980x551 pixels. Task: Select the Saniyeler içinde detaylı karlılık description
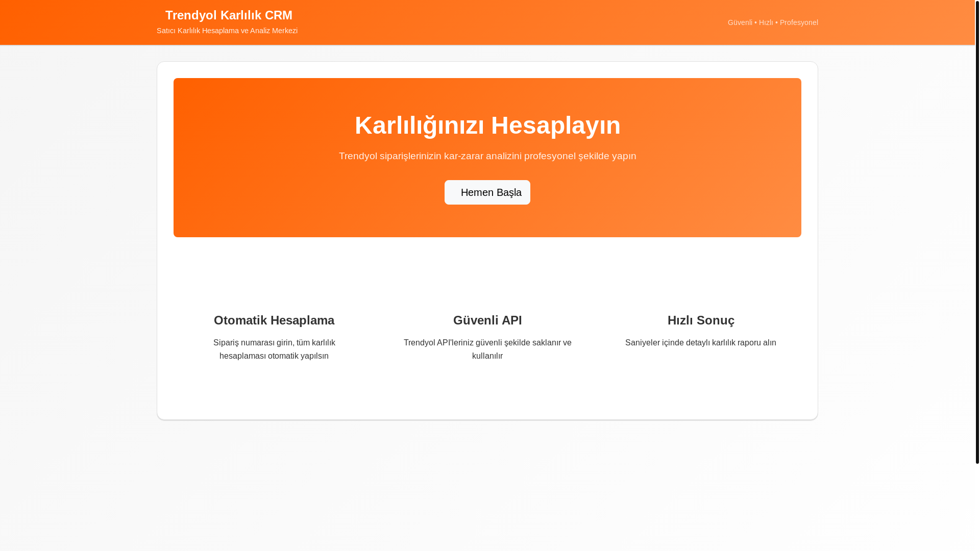tap(701, 343)
